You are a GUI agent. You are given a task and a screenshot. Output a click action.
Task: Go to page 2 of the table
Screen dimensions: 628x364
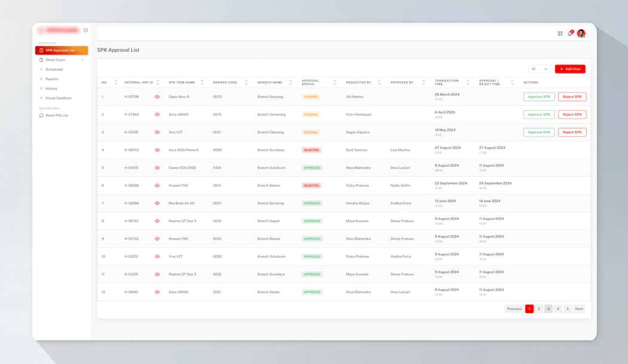pos(539,309)
